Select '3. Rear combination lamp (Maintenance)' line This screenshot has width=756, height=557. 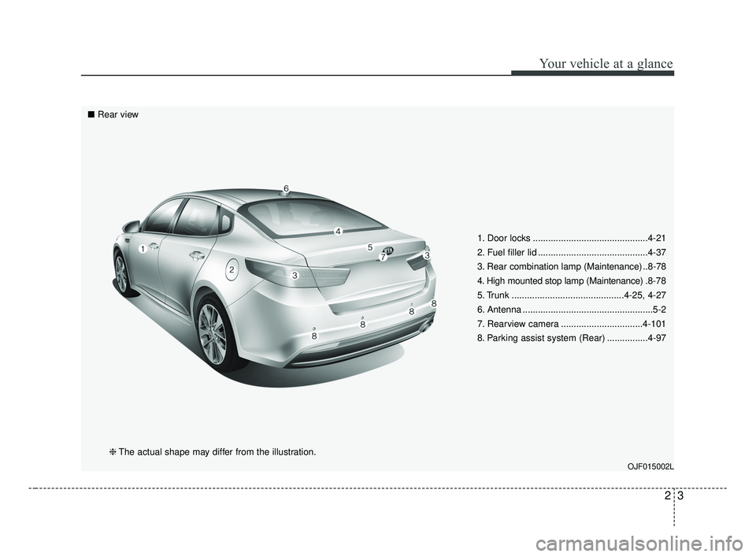572,267
